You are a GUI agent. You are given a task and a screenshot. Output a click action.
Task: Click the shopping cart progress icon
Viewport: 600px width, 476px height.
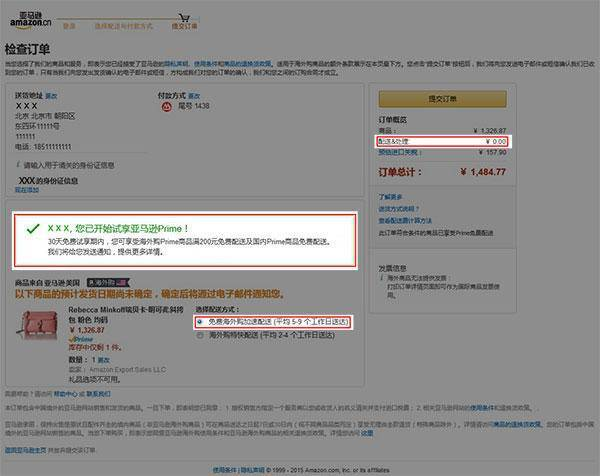[x=184, y=18]
